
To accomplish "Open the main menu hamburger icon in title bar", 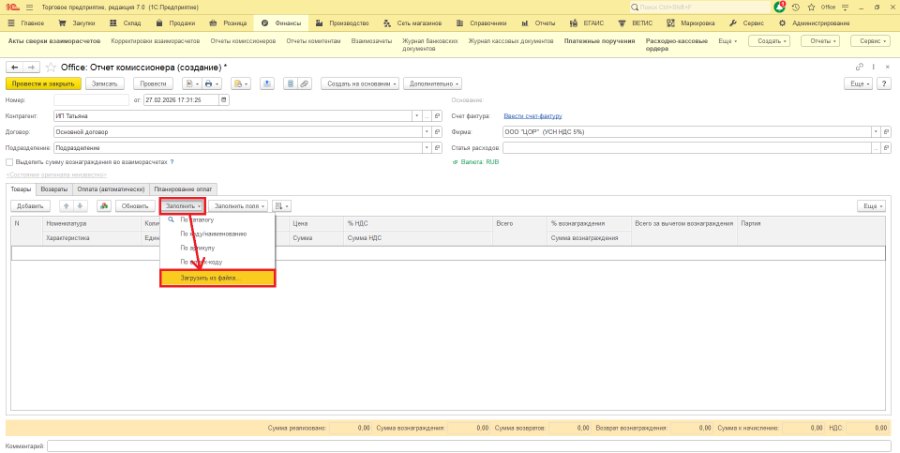I will pos(29,7).
